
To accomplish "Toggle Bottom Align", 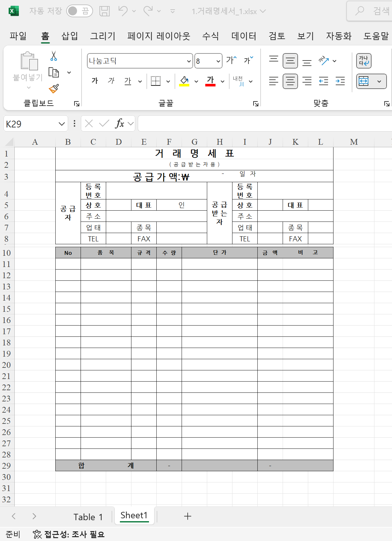I will tap(307, 62).
